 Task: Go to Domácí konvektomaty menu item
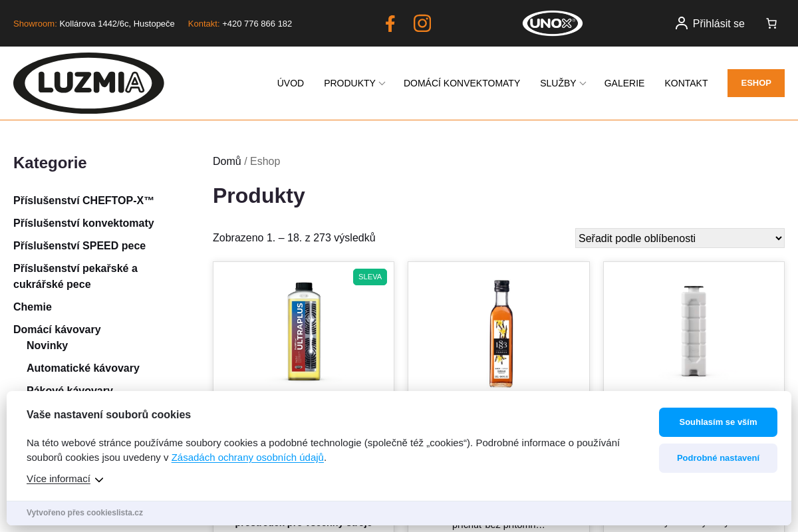coord(462,83)
